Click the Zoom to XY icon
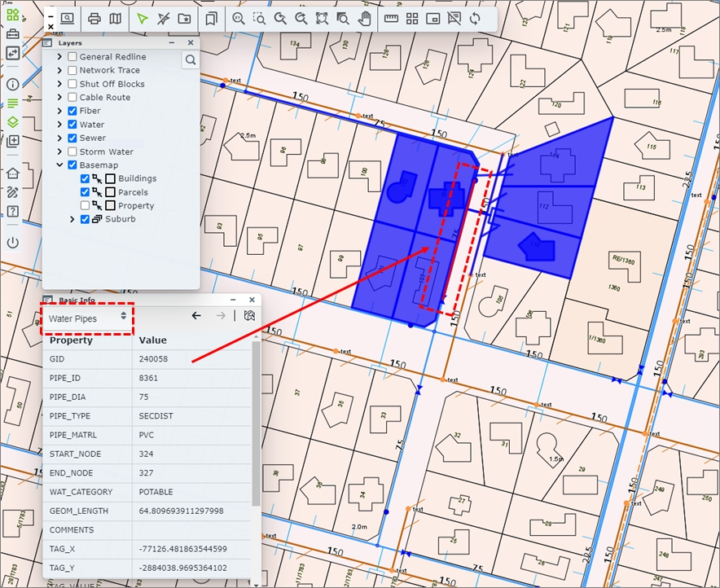 pos(238,19)
